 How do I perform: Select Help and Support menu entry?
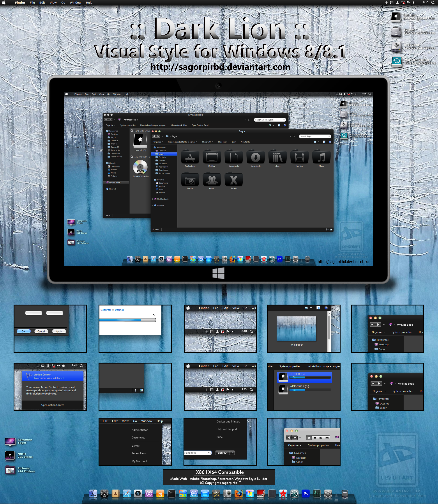[227, 429]
